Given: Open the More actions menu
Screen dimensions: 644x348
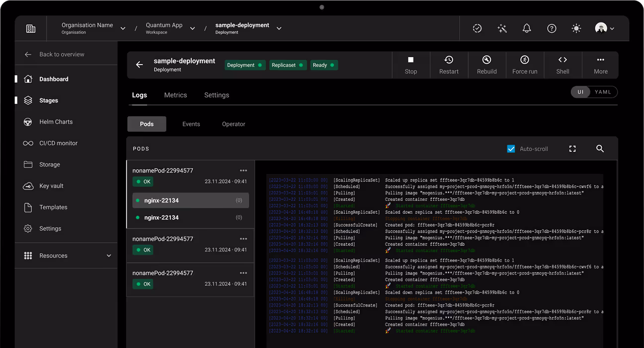Looking at the screenshot, I should tap(600, 65).
